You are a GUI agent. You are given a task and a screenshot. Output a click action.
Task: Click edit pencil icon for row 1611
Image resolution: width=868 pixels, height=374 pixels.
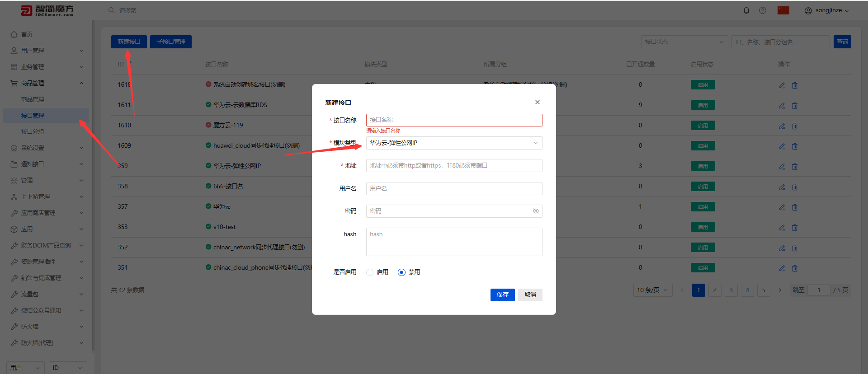pos(782,105)
